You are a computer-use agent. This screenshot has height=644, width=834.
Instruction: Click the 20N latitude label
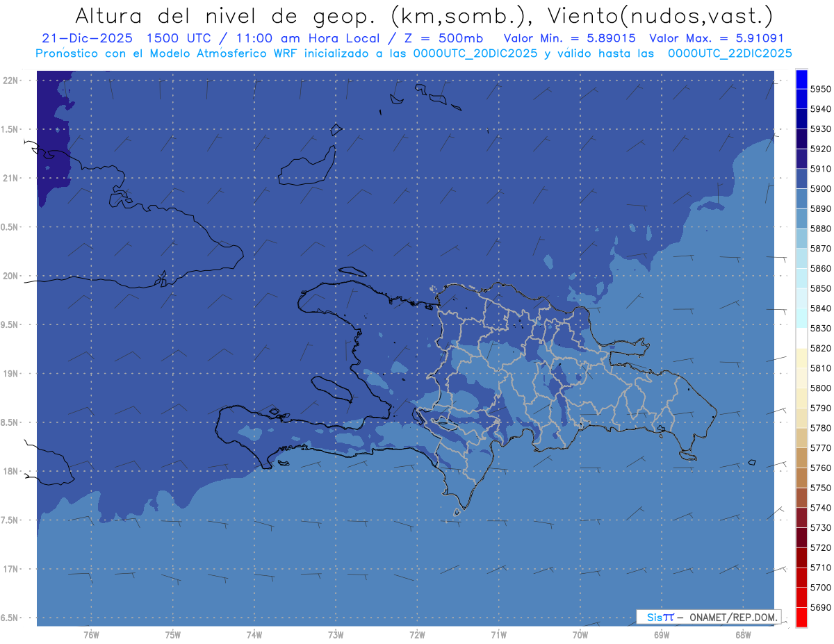click(x=10, y=276)
